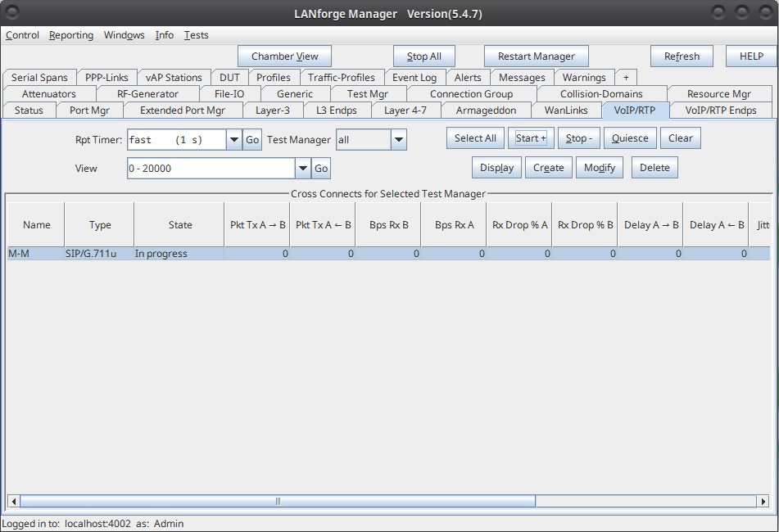
Task: Click the Stop All button
Action: point(423,56)
